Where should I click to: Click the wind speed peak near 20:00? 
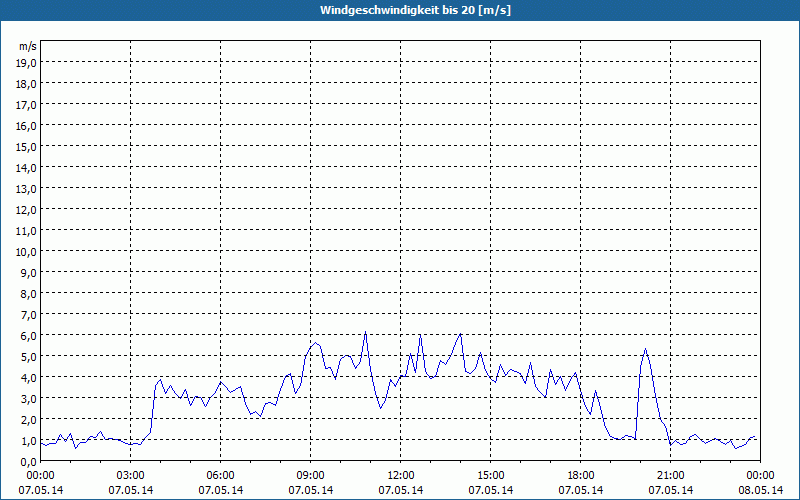point(645,349)
